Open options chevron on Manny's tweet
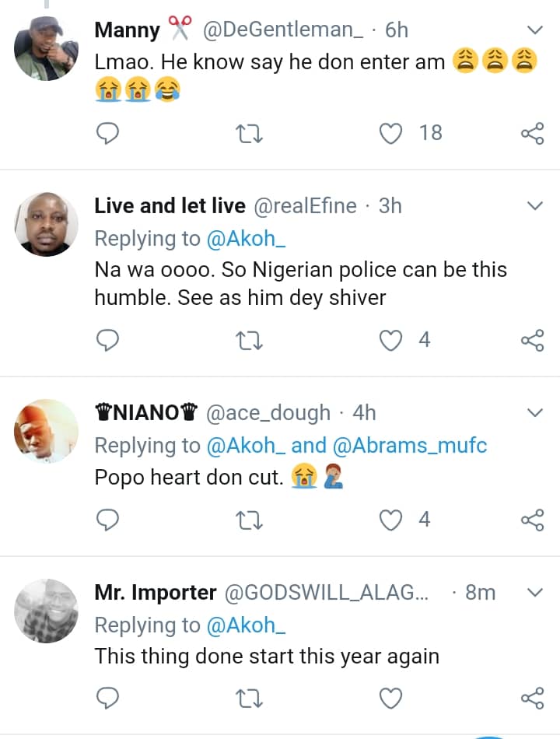Viewport: 560px width, 739px height. 535,30
